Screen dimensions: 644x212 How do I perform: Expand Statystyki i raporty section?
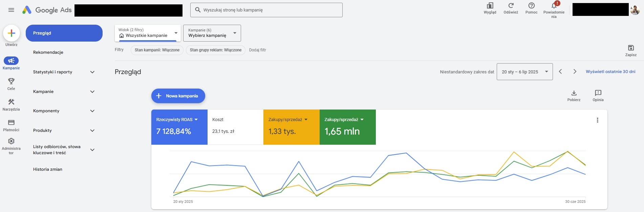click(x=64, y=72)
